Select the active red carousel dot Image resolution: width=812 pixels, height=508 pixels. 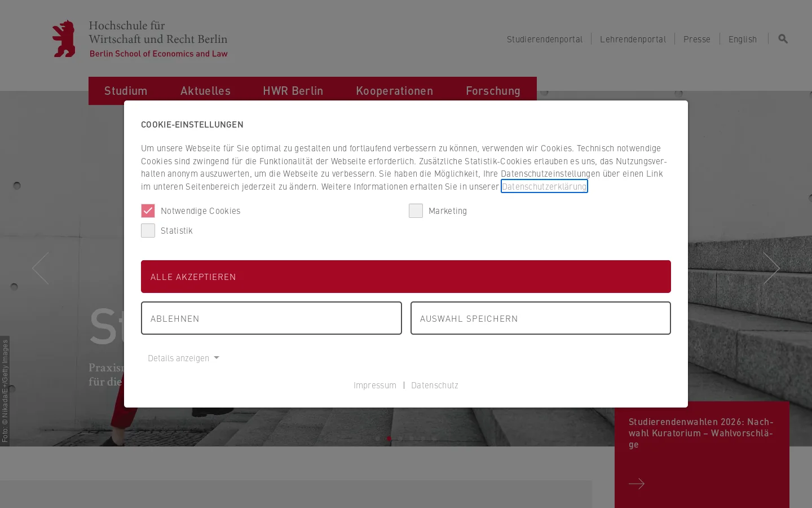tap(389, 439)
